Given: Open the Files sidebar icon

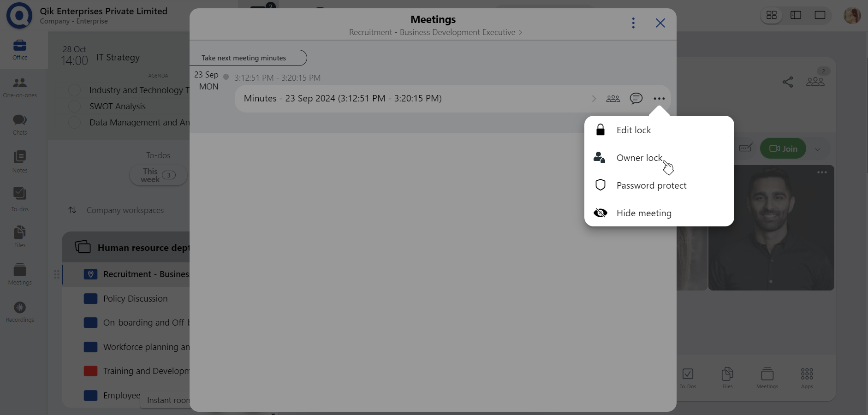Looking at the screenshot, I should pyautogui.click(x=19, y=236).
